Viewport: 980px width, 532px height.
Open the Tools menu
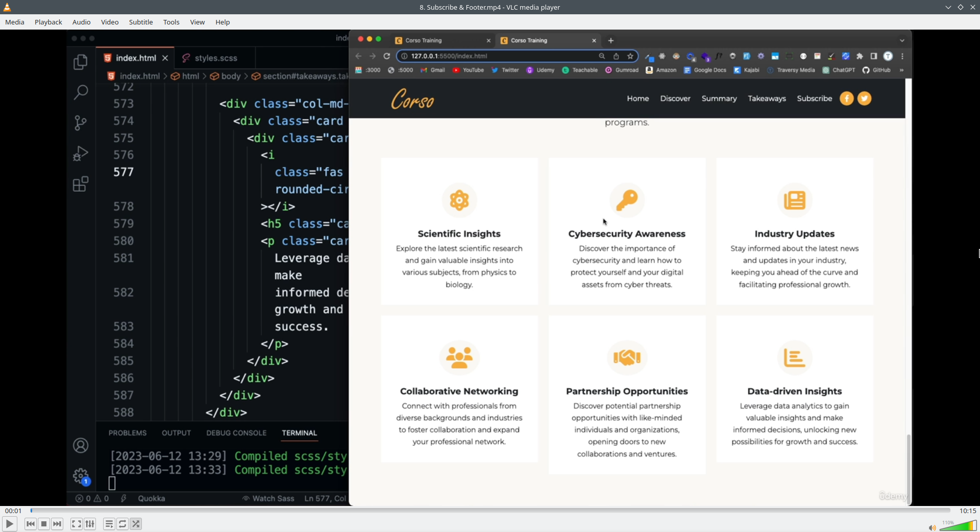[x=171, y=22]
